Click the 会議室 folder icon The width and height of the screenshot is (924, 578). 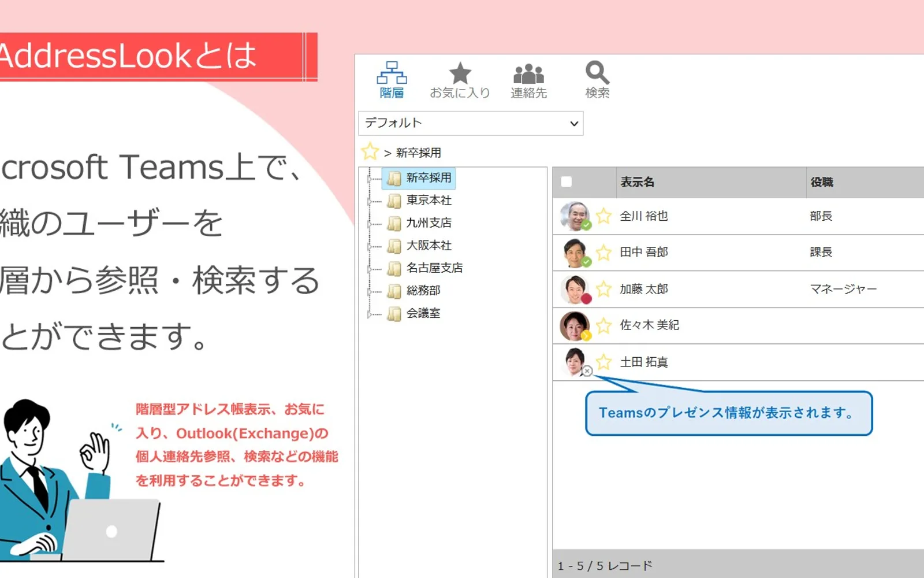tap(394, 314)
